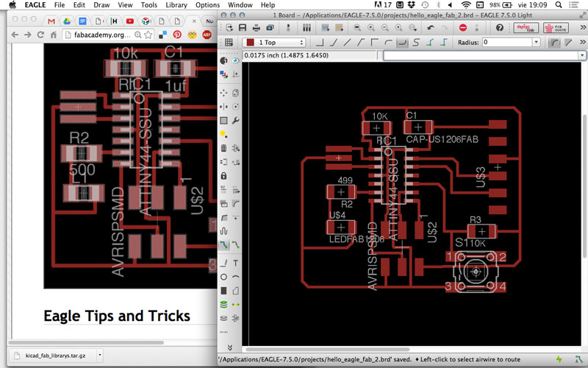Open the PCB Quote button
Screen dimensions: 588x368
click(556, 28)
